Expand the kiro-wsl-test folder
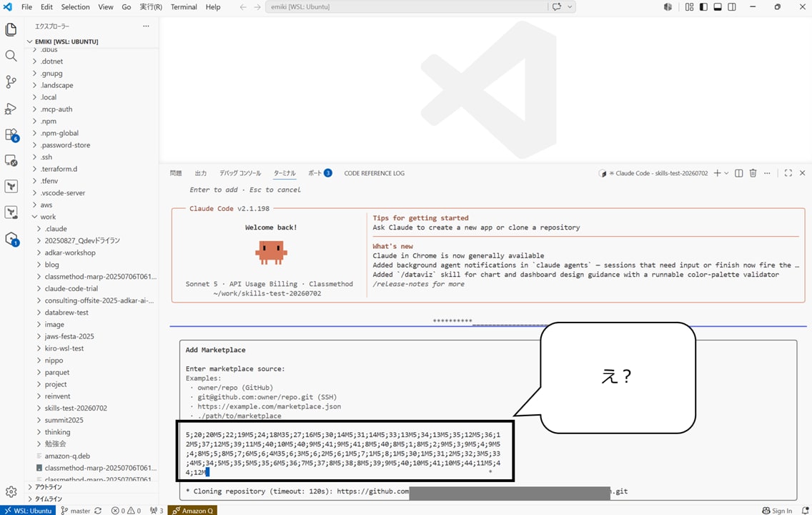Screen dimensions: 812x515 [x=64, y=348]
